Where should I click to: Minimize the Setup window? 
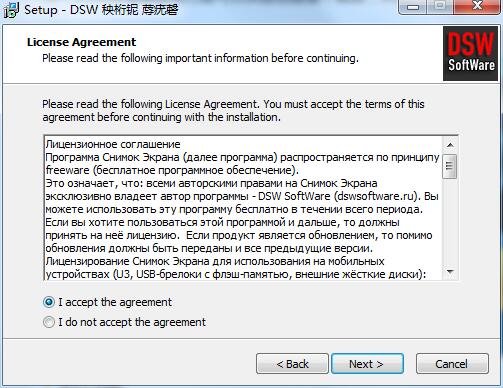(413, 7)
